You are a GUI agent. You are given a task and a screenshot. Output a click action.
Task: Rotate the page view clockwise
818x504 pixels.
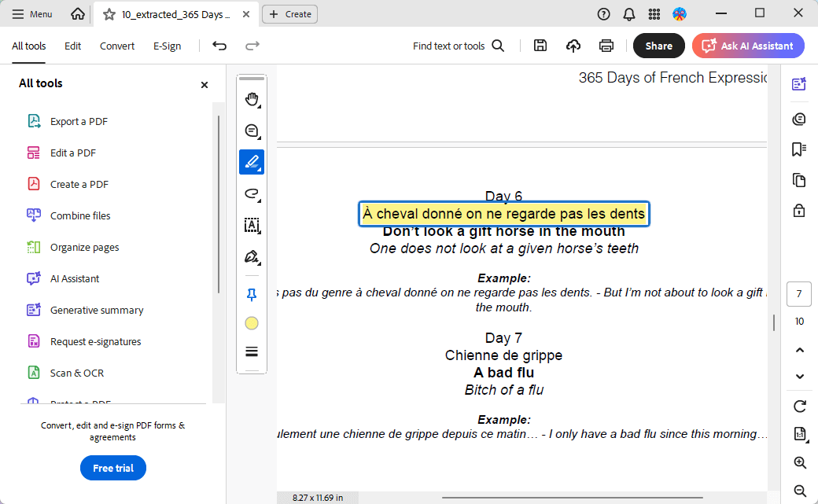pyautogui.click(x=800, y=407)
